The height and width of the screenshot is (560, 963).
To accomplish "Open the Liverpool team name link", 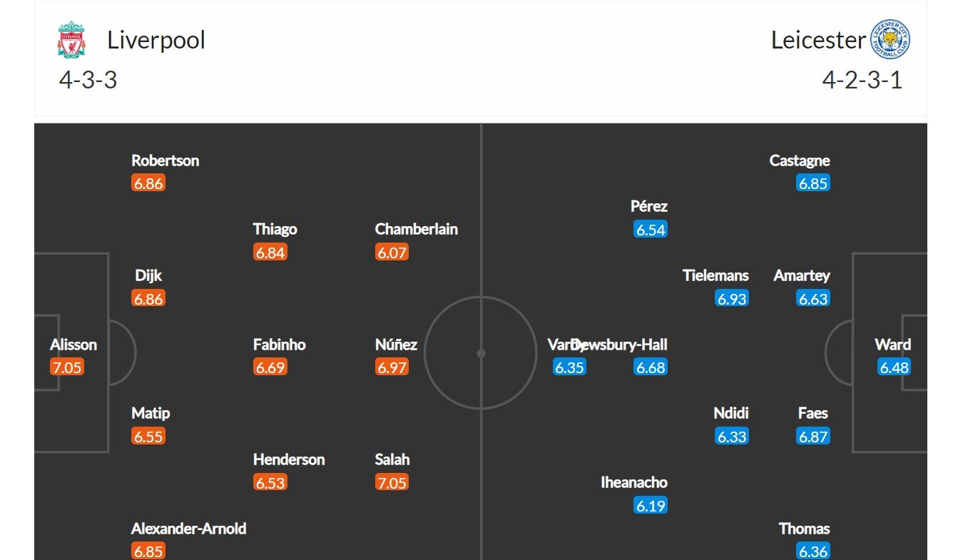I will click(x=156, y=39).
